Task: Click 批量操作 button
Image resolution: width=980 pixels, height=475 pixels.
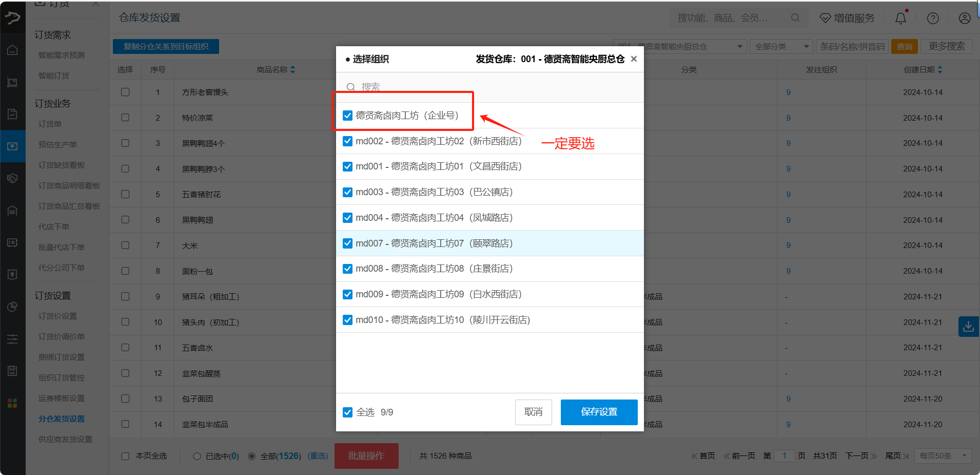Action: (x=366, y=456)
